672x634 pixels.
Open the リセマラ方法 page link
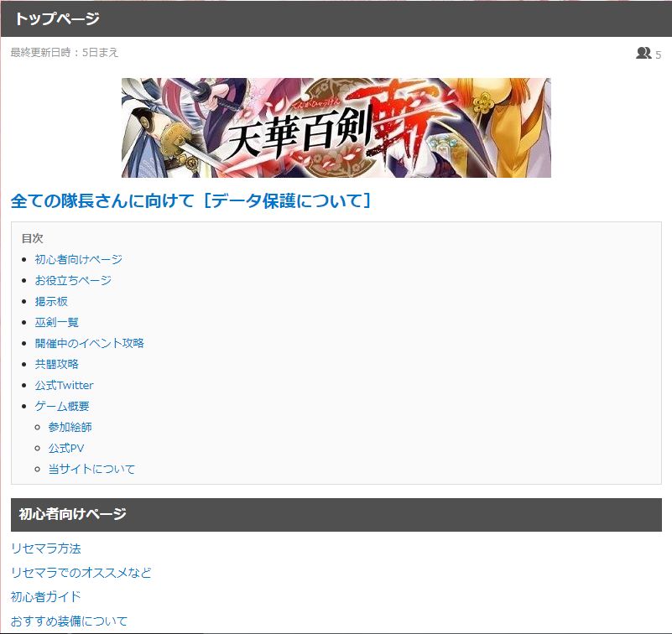46,548
